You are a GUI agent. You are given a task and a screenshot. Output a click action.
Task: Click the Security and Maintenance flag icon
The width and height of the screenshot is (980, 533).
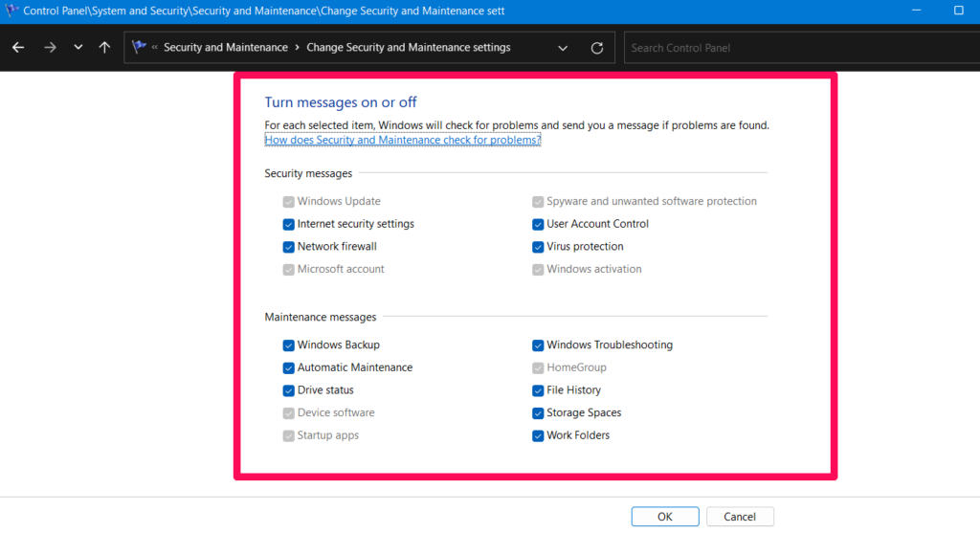pyautogui.click(x=140, y=48)
